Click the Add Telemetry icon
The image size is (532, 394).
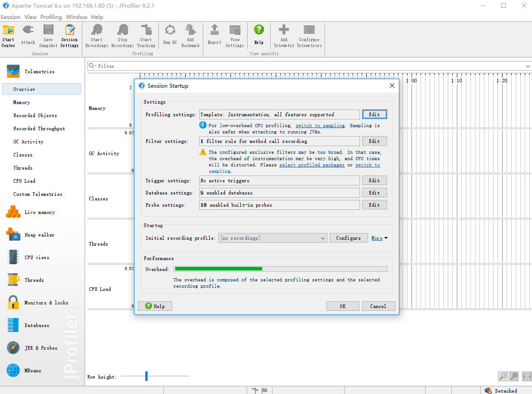click(284, 36)
